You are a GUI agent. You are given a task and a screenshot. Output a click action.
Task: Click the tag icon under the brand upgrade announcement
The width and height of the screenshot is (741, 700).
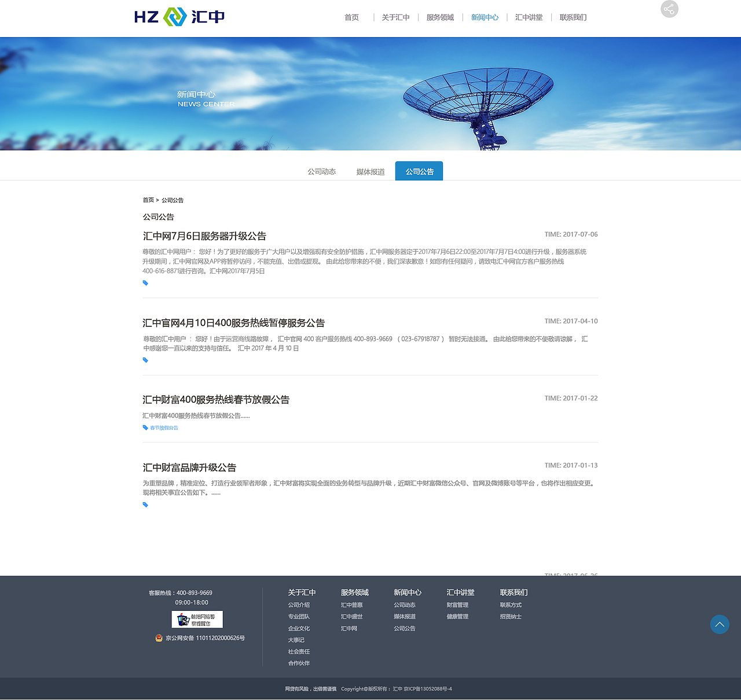coord(145,504)
